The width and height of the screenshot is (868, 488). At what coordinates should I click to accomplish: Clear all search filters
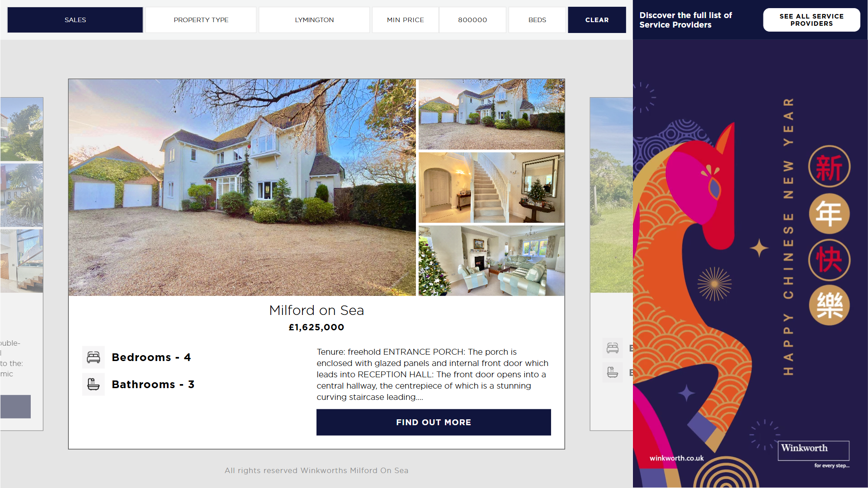pos(597,20)
